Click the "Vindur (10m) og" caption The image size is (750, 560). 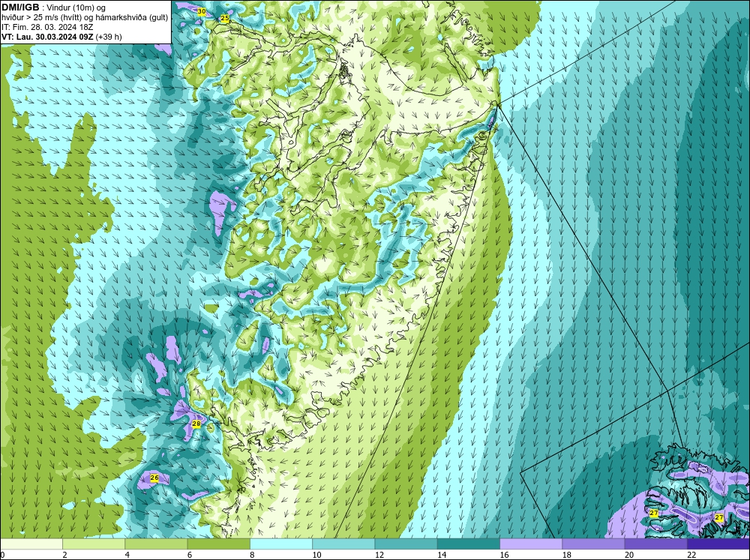[x=77, y=8]
